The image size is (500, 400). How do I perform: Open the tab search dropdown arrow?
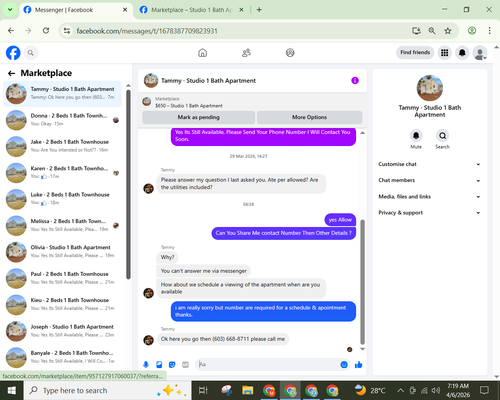(10, 9)
